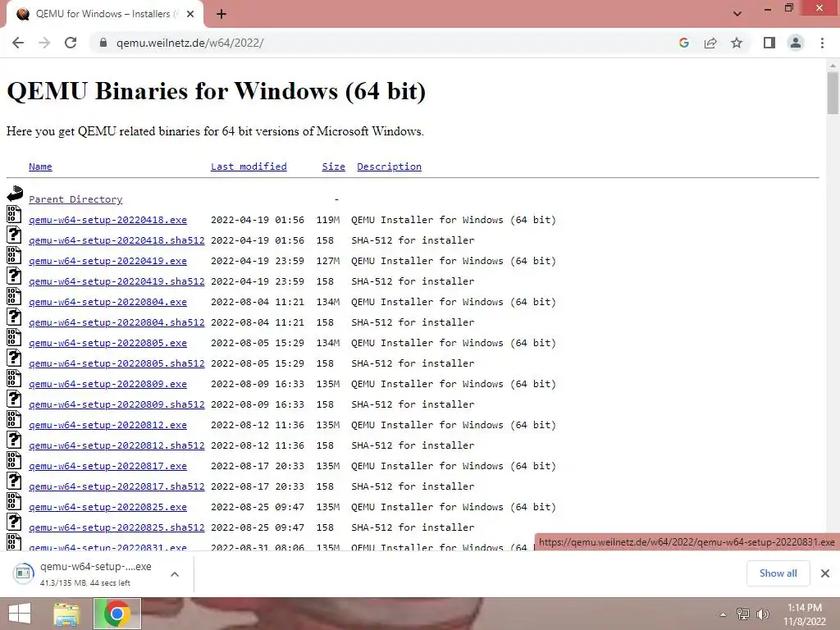Open qemu-w64-setup-20220418.sha512 checksum link
Image resolution: width=840 pixels, height=630 pixels.
pos(116,240)
